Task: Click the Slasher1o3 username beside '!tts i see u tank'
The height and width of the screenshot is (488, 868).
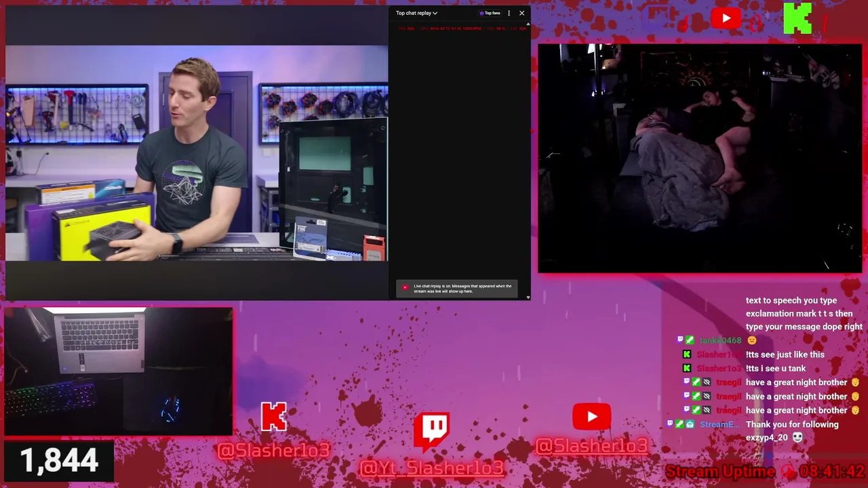Action: coord(719,369)
